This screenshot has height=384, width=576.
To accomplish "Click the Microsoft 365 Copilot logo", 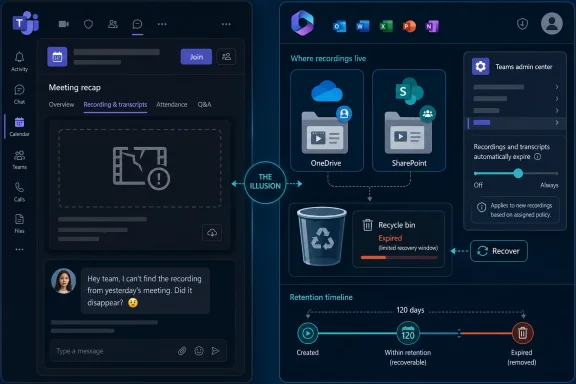I will (x=302, y=23).
